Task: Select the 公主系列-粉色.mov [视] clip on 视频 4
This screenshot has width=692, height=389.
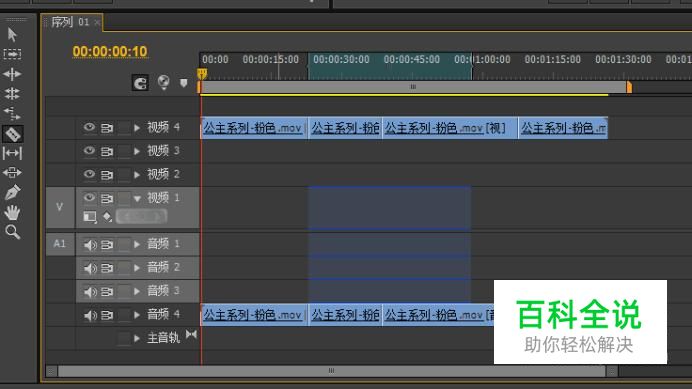Action: (x=450, y=128)
